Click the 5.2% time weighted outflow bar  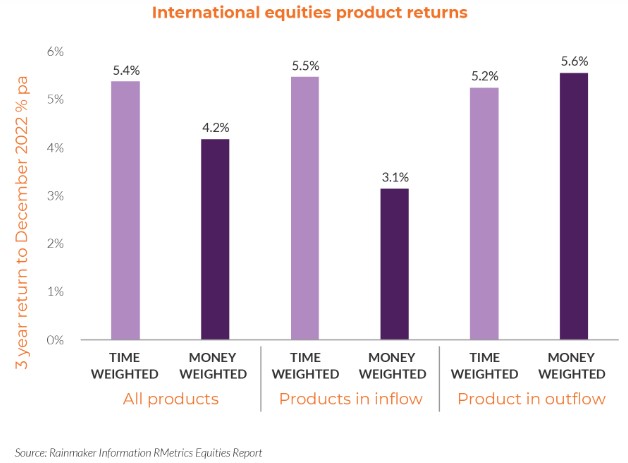(485, 214)
